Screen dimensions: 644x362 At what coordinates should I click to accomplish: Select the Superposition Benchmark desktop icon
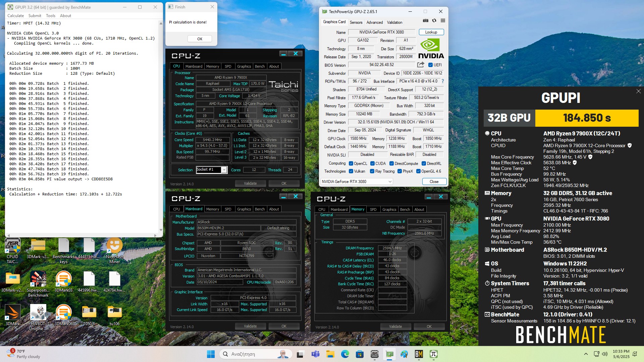coord(38,284)
